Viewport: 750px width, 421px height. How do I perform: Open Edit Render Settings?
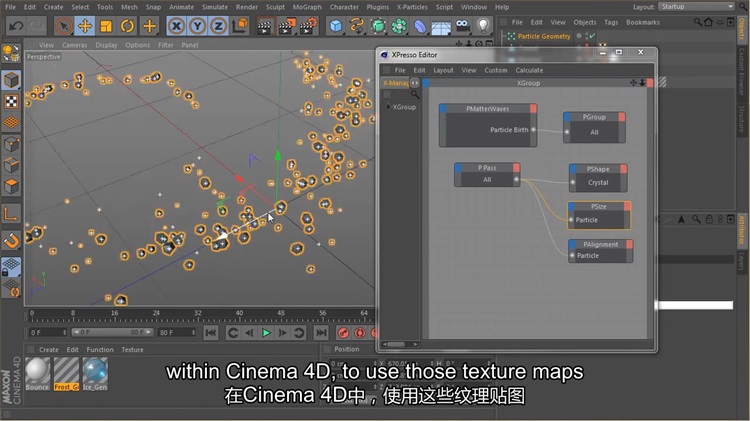309,27
